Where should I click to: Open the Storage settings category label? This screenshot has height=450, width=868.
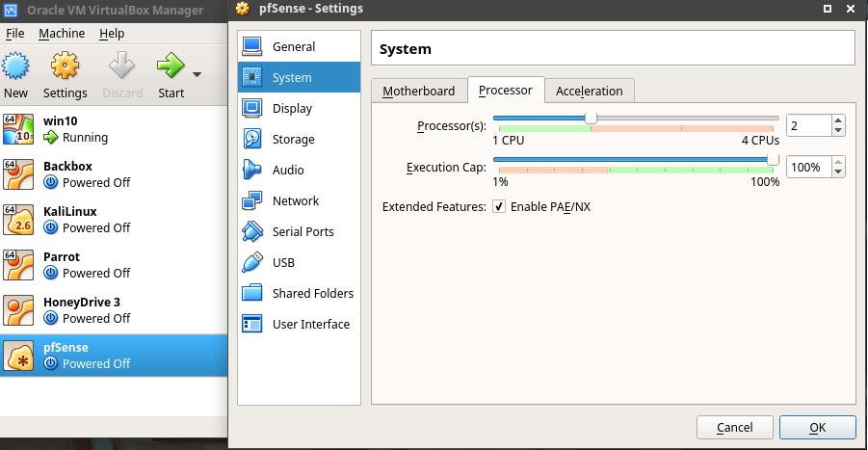click(294, 140)
